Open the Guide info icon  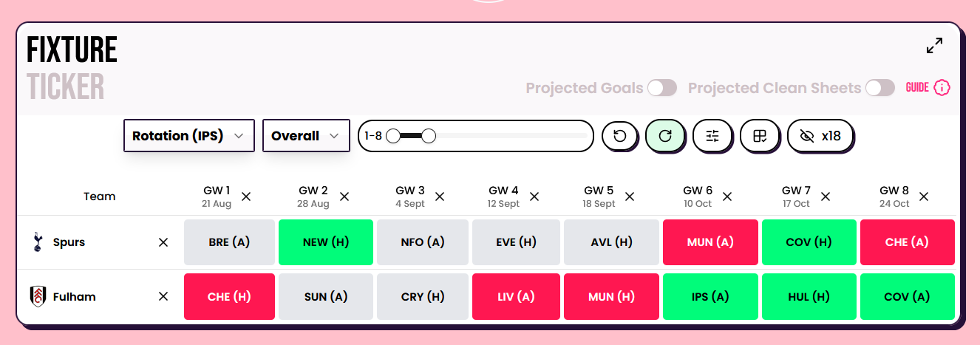(x=942, y=88)
